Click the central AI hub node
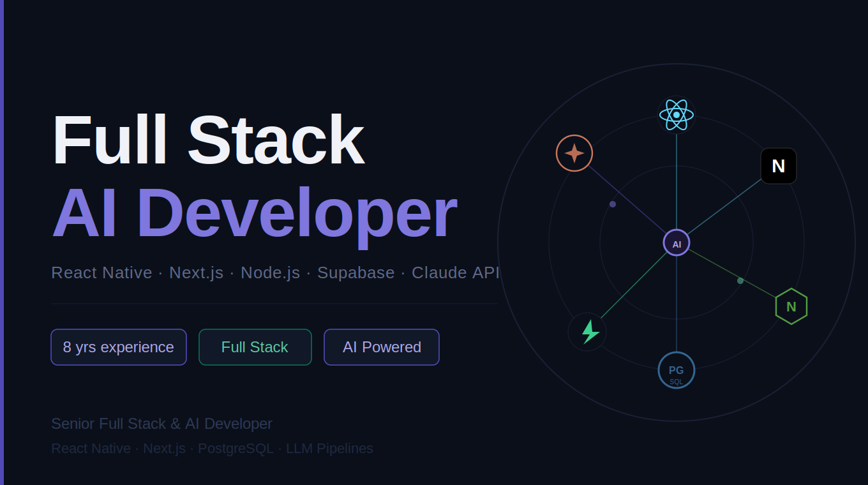 pyautogui.click(x=677, y=243)
